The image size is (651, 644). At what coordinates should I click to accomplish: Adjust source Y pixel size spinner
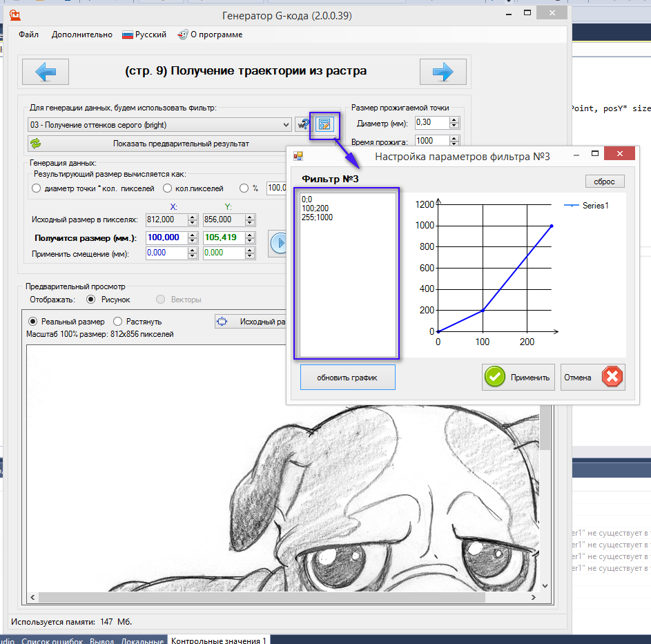click(249, 219)
